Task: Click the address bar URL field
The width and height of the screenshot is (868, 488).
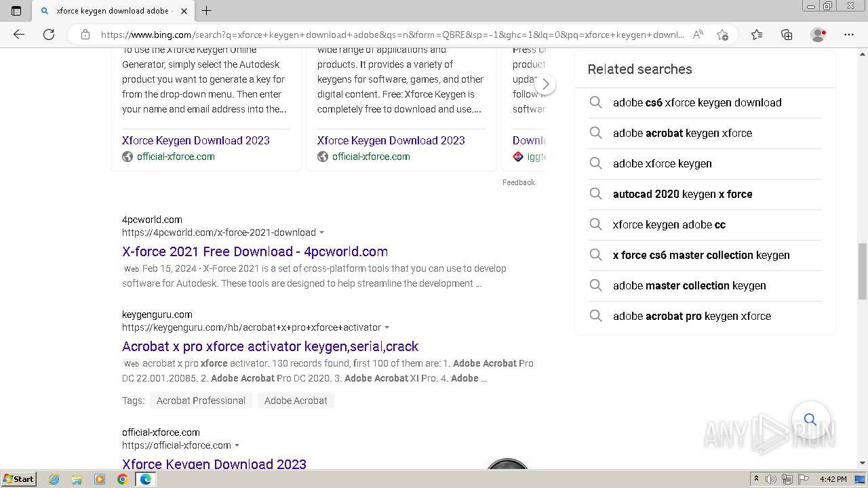Action: (392, 35)
